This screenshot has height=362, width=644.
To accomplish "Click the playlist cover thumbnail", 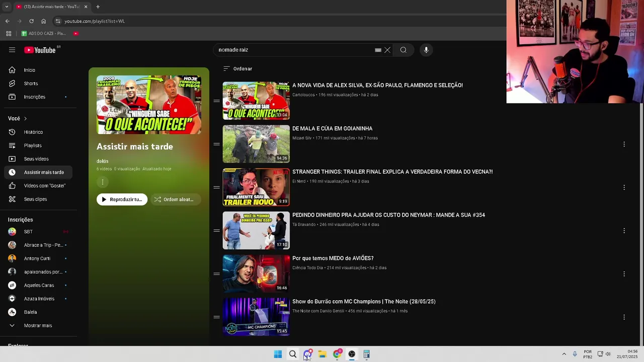I will (149, 105).
